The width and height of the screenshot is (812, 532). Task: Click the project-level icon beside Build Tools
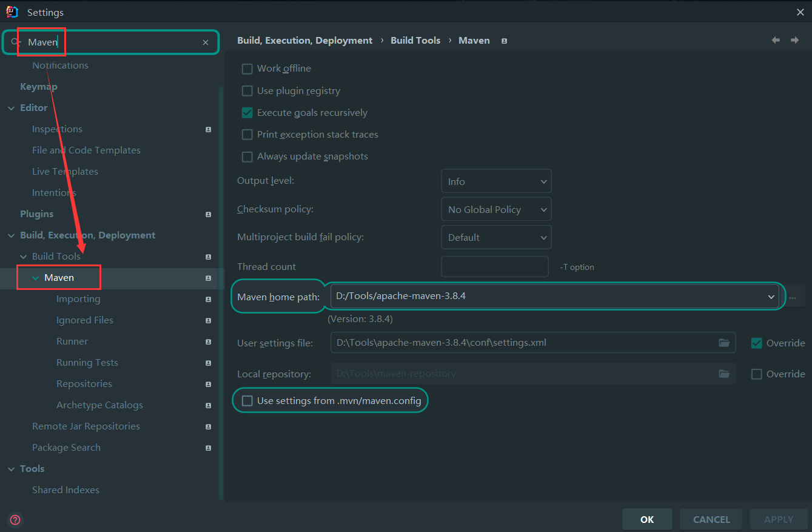(208, 257)
